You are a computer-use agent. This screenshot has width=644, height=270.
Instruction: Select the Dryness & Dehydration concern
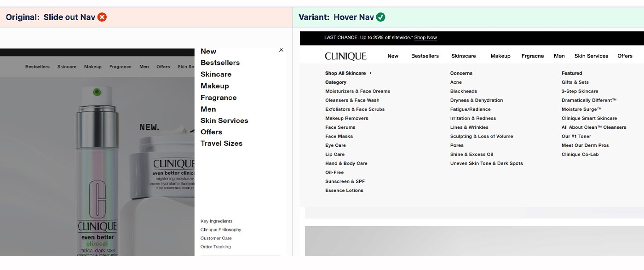pyautogui.click(x=476, y=100)
